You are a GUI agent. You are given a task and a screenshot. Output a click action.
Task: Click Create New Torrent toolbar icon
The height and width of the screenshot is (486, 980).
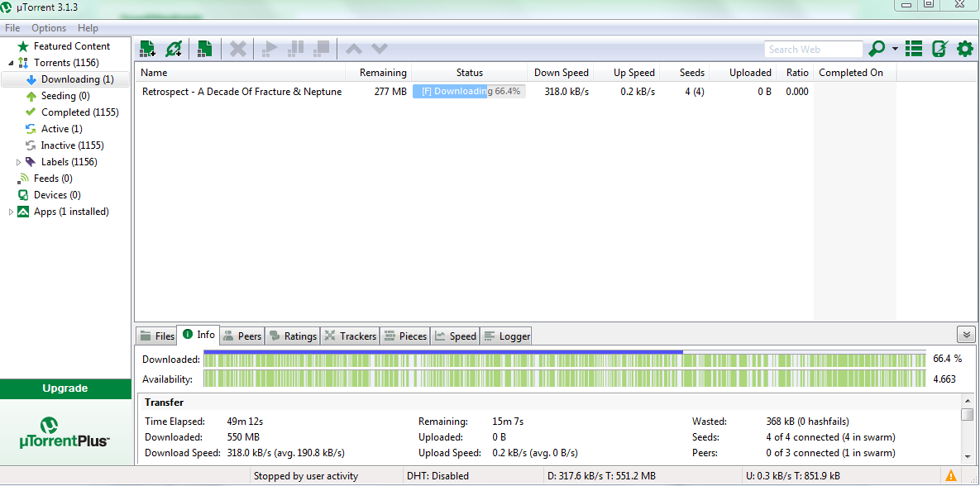205,49
